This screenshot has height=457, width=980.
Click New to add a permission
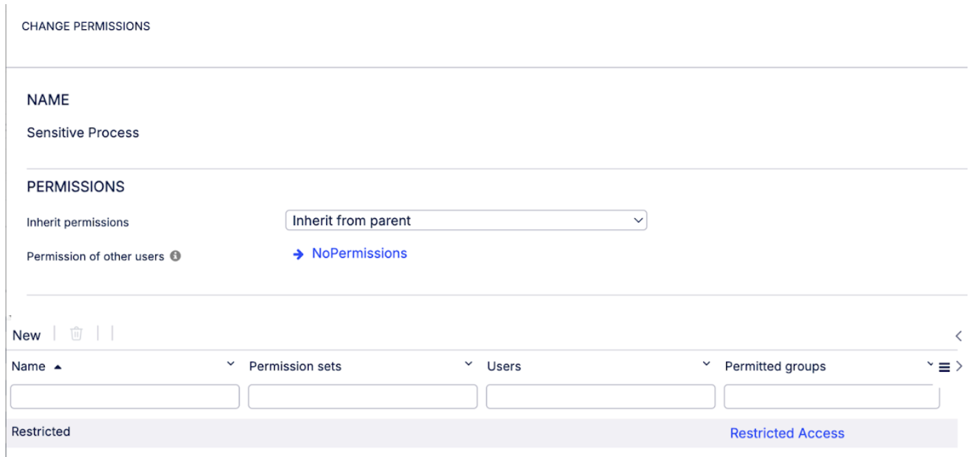(x=26, y=336)
